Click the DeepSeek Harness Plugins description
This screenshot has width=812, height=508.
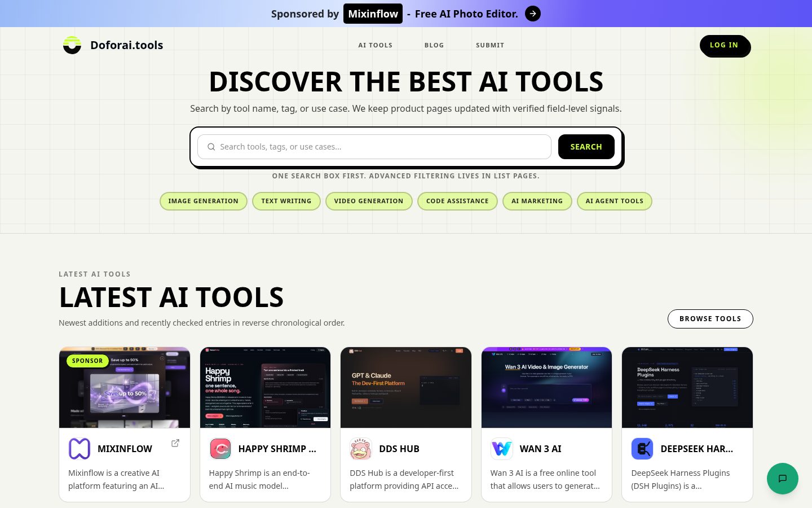681,479
